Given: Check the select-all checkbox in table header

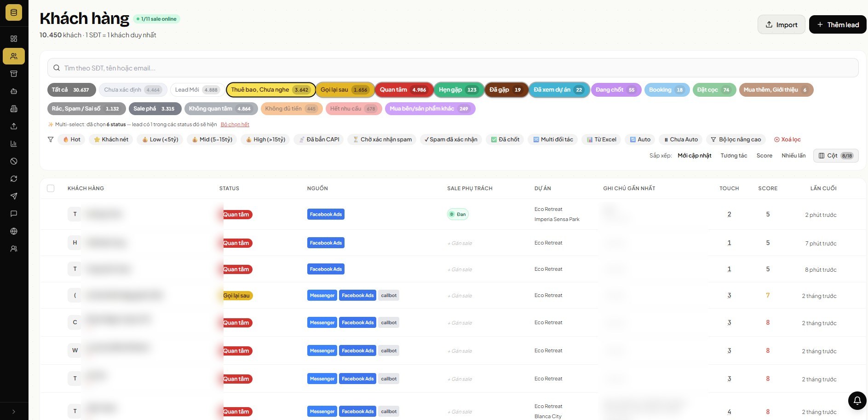Looking at the screenshot, I should (x=51, y=188).
